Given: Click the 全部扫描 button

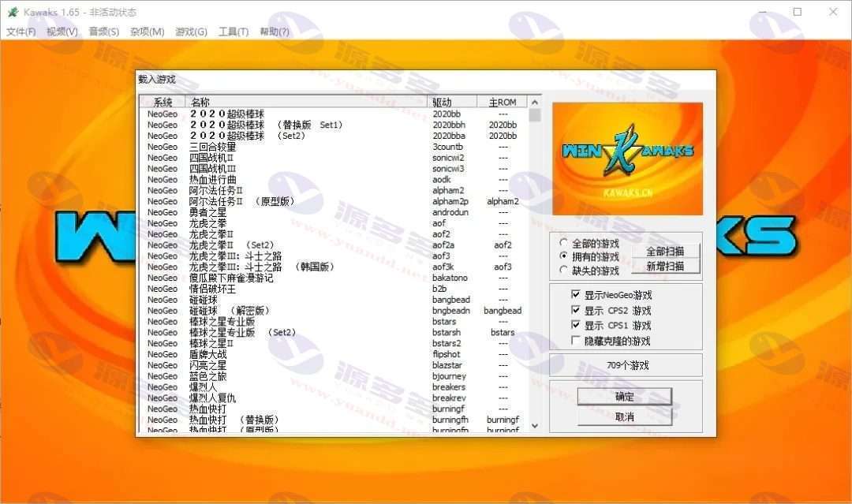Looking at the screenshot, I should [x=665, y=251].
